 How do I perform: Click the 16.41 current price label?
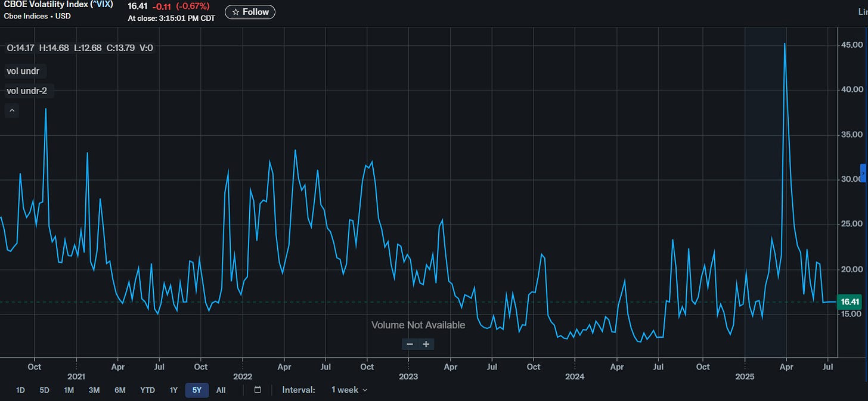pyautogui.click(x=849, y=302)
